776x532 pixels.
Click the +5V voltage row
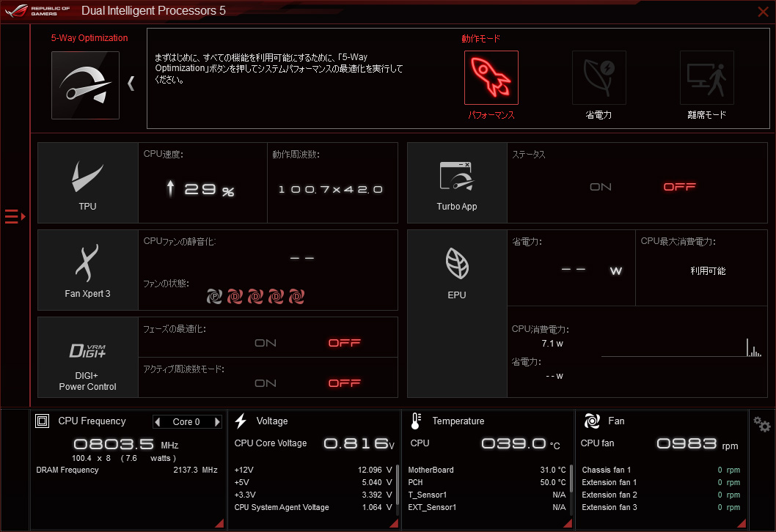pyautogui.click(x=312, y=483)
